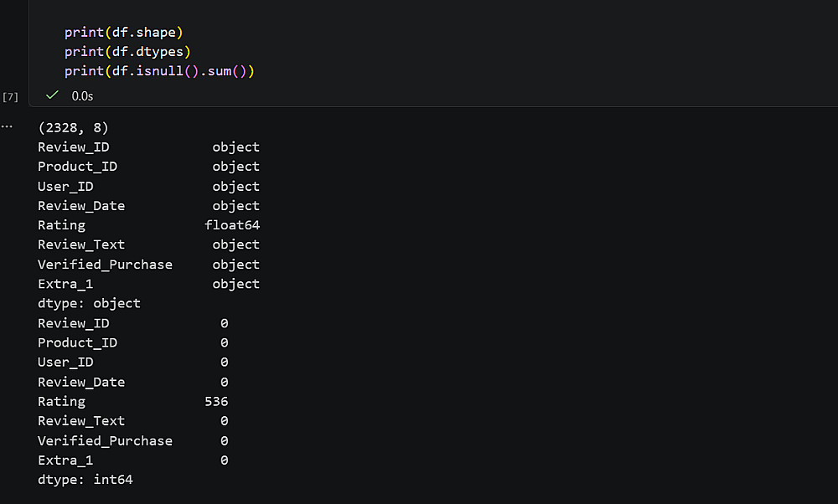Place cursor in print(df.isnull().sum()) line
This screenshot has height=504, width=838.
coord(158,71)
